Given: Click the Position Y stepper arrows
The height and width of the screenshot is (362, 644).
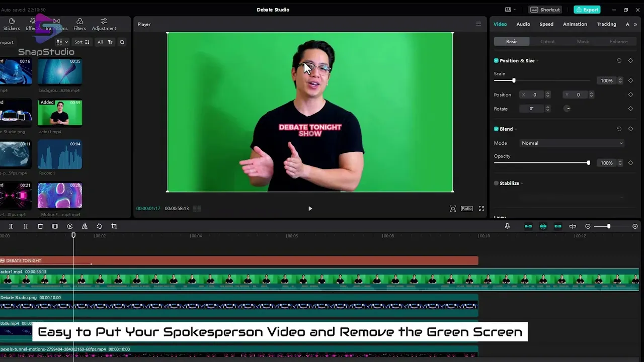Looking at the screenshot, I should click(x=591, y=95).
